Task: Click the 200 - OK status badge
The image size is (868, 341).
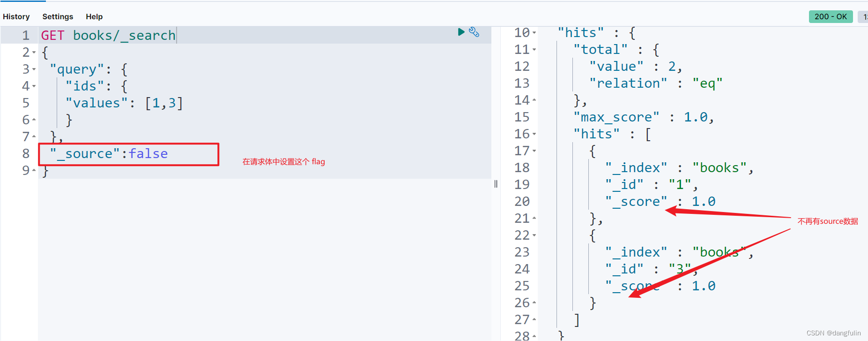Action: 831,16
